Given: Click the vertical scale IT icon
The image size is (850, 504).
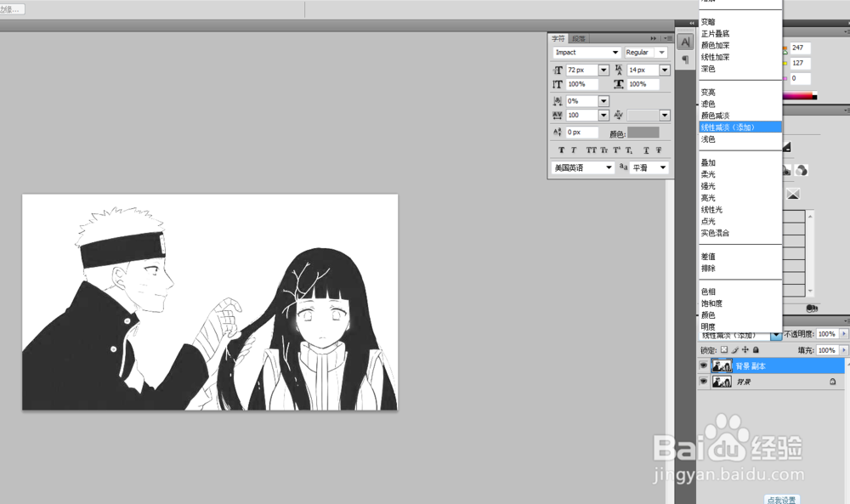Looking at the screenshot, I should coord(558,84).
